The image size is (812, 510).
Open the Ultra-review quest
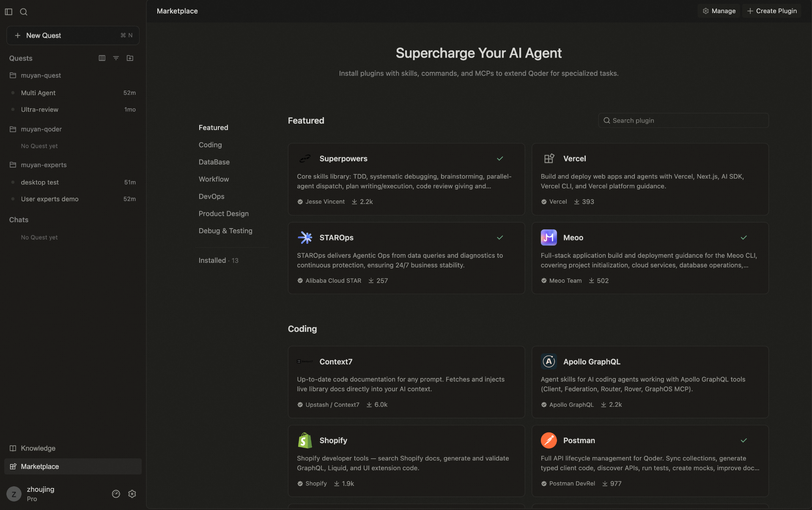point(73,109)
